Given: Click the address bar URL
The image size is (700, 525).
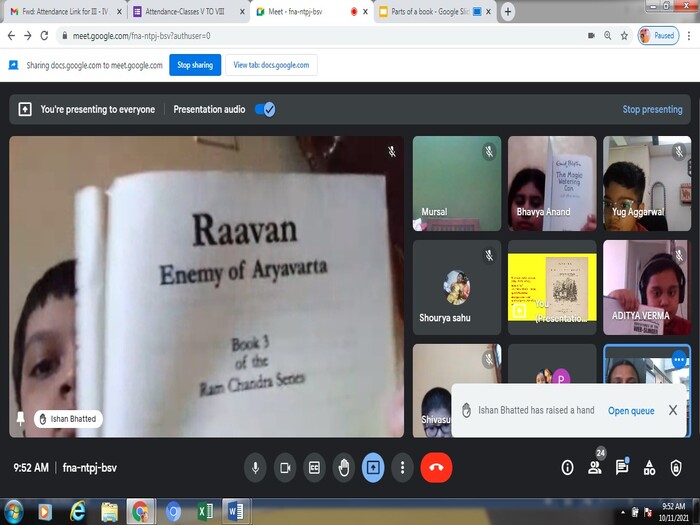Looking at the screenshot, I should (141, 36).
